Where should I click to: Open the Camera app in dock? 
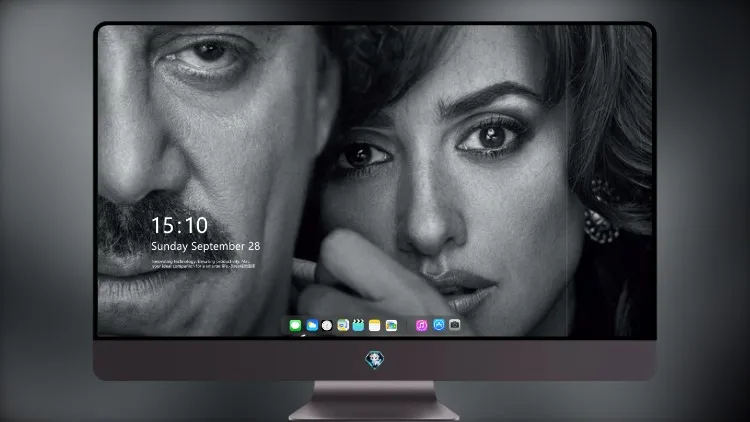click(454, 325)
